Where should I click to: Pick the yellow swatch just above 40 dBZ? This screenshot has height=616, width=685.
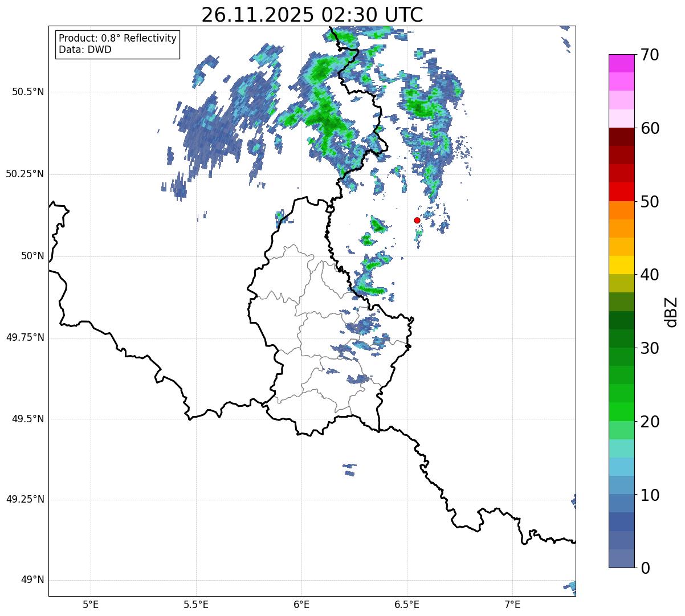[621, 266]
